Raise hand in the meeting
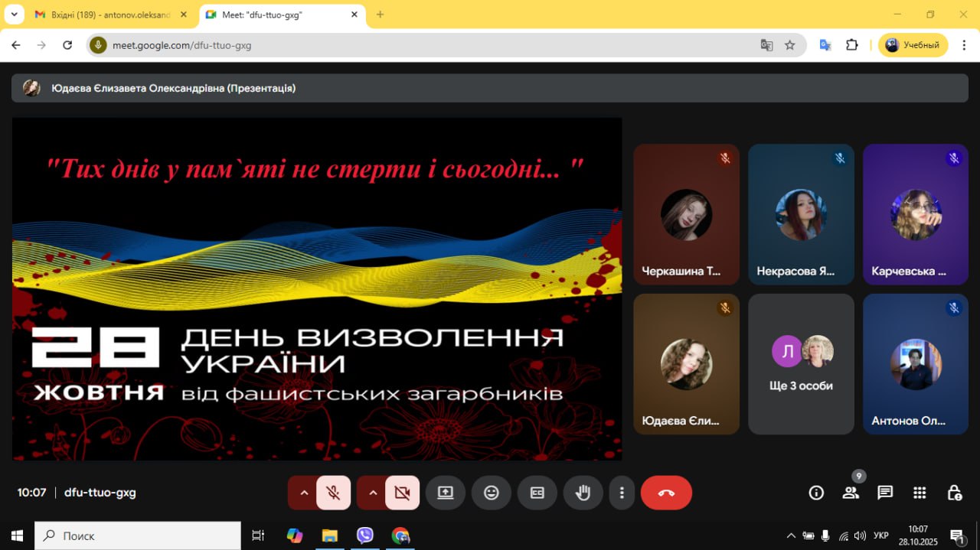 tap(583, 493)
